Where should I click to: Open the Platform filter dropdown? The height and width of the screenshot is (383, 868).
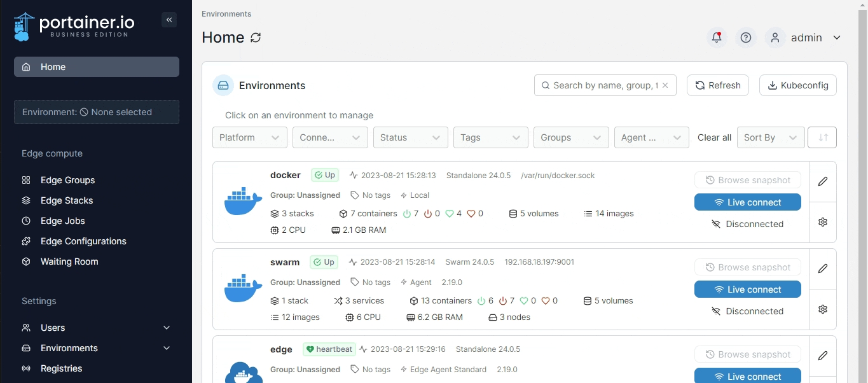[x=249, y=137]
